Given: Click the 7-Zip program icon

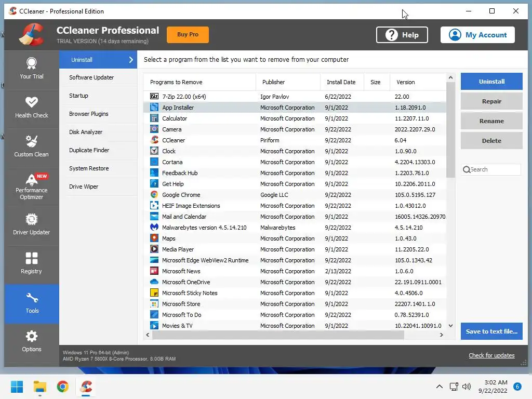Looking at the screenshot, I should pos(154,96).
